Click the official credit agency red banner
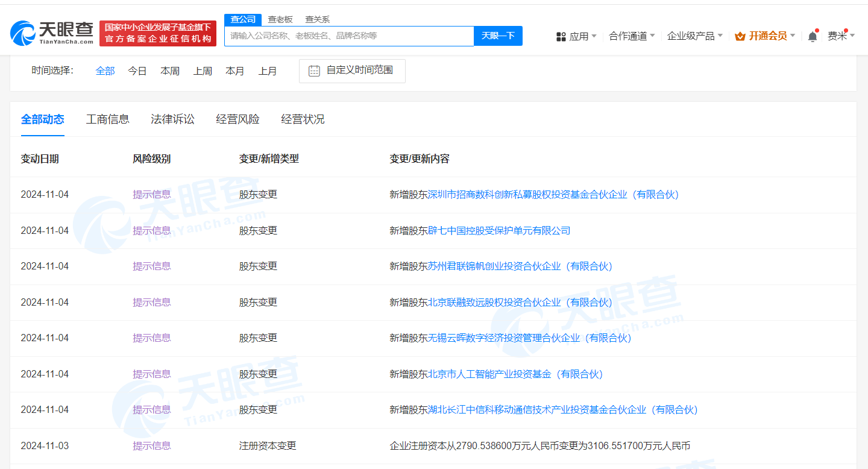 point(158,33)
